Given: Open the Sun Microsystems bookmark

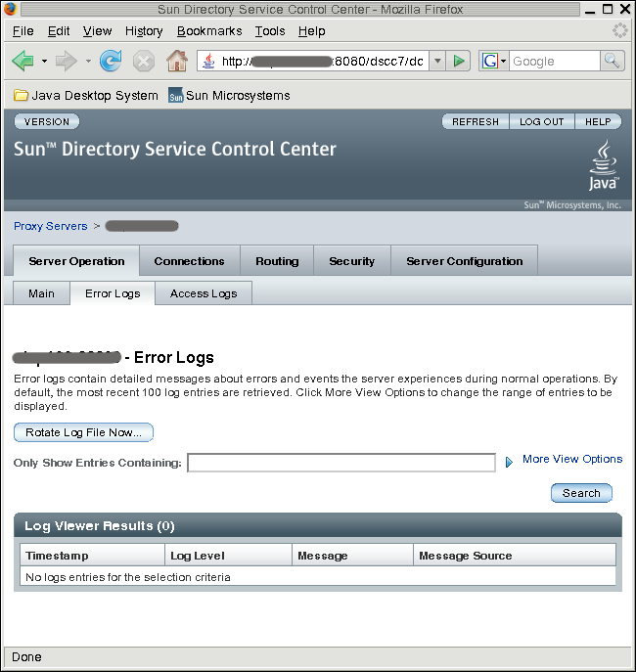Looking at the screenshot, I should click(229, 95).
